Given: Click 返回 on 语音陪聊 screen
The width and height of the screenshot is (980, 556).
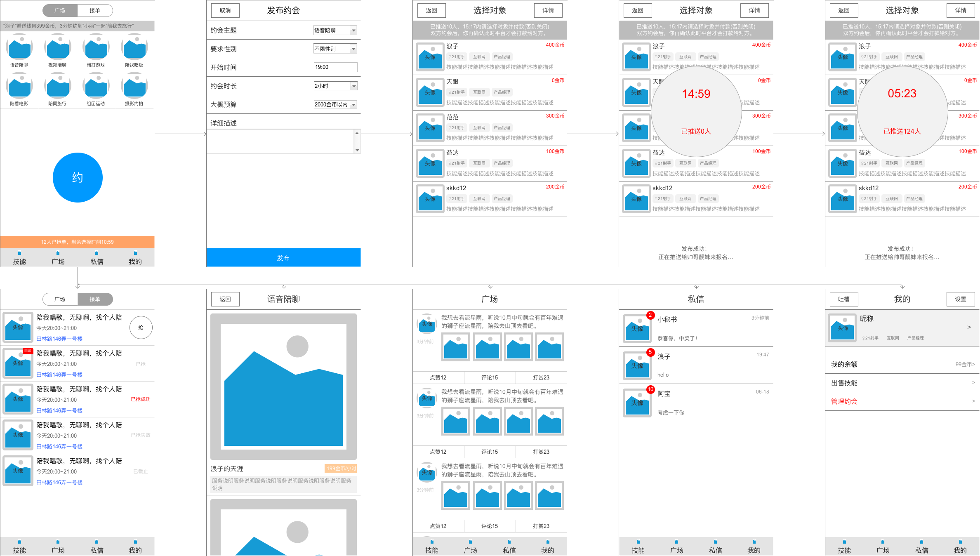Looking at the screenshot, I should coord(225,299).
